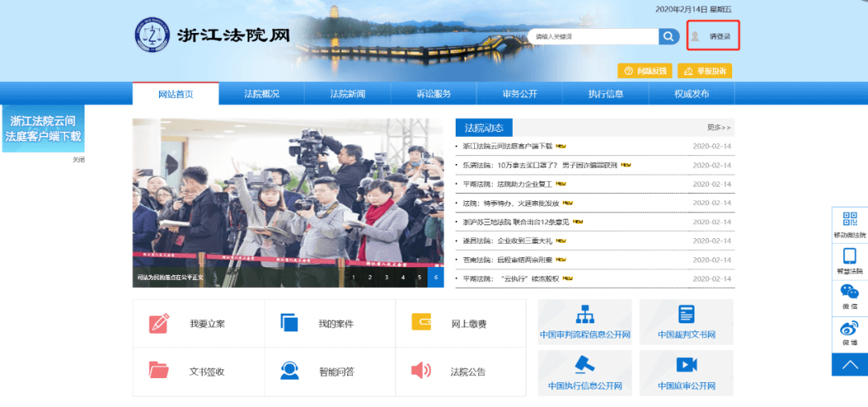868x407 pixels.
Task: Click 请登录 login link
Action: [719, 36]
